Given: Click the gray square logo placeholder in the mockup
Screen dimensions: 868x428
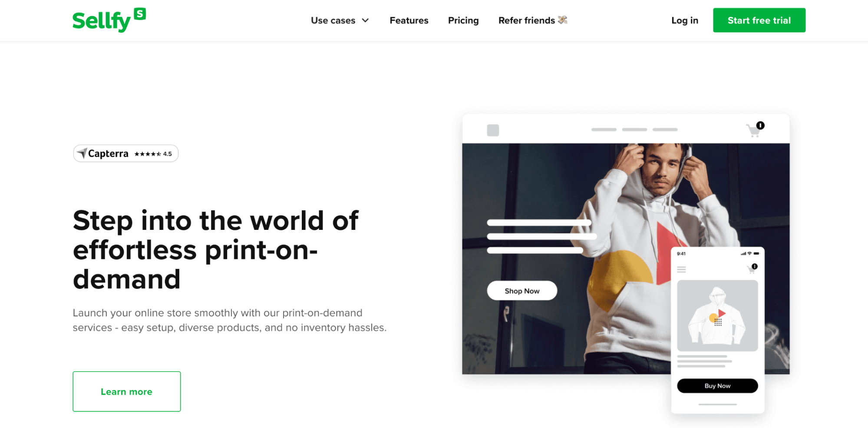Looking at the screenshot, I should pos(493,130).
